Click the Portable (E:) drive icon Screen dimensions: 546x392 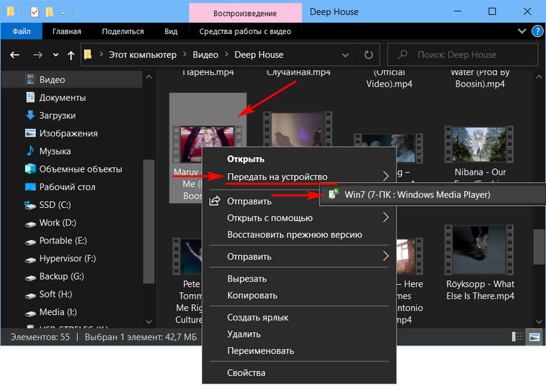(x=30, y=241)
